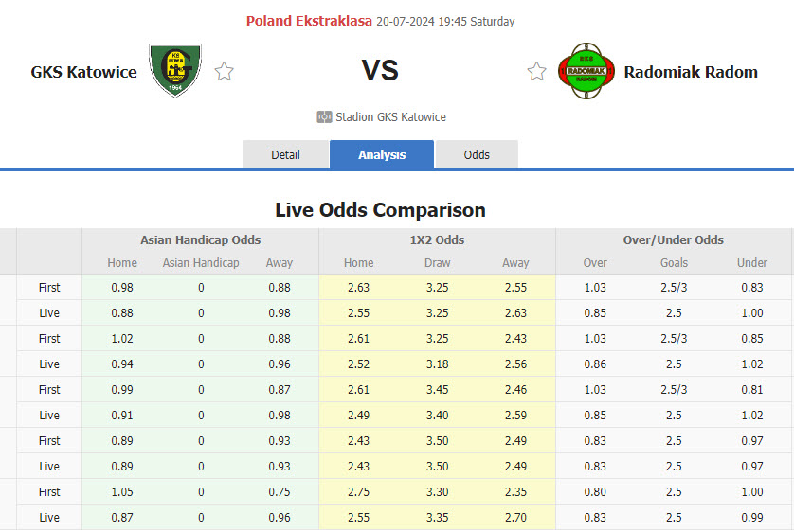The width and height of the screenshot is (794, 532).
Task: Select the Analysis tab
Action: [382, 154]
